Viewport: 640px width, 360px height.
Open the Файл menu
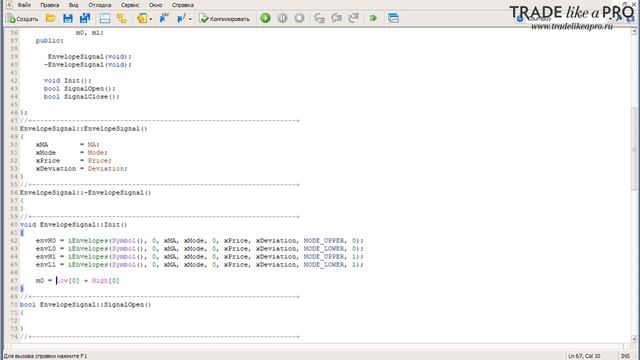point(24,5)
